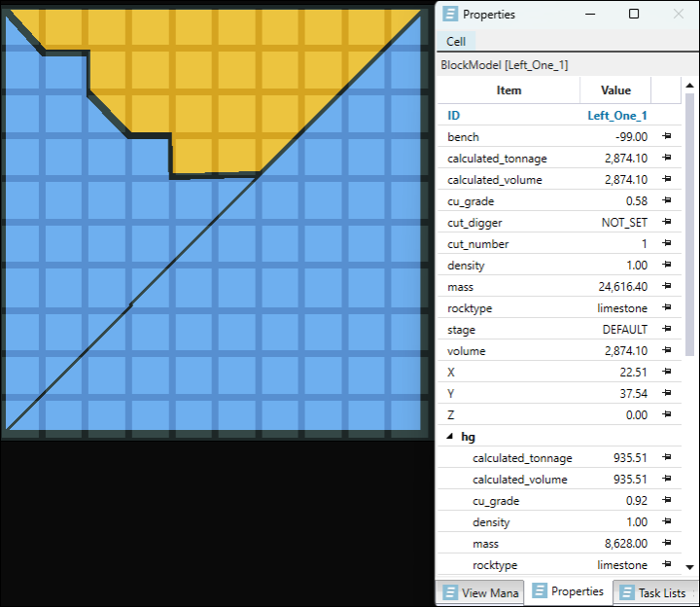
Task: Select the Cell tab
Action: 456,42
